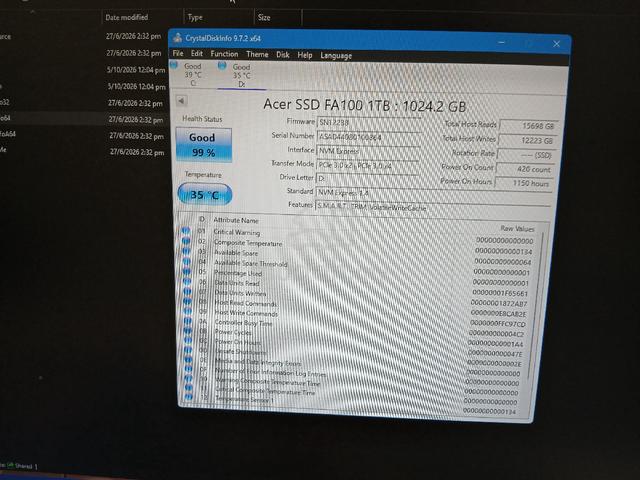
Task: Click the 35 °C temperature button
Action: pyautogui.click(x=205, y=195)
